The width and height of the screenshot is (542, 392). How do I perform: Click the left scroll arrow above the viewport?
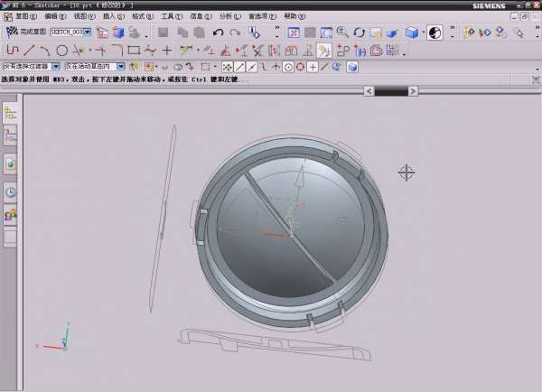click(369, 91)
